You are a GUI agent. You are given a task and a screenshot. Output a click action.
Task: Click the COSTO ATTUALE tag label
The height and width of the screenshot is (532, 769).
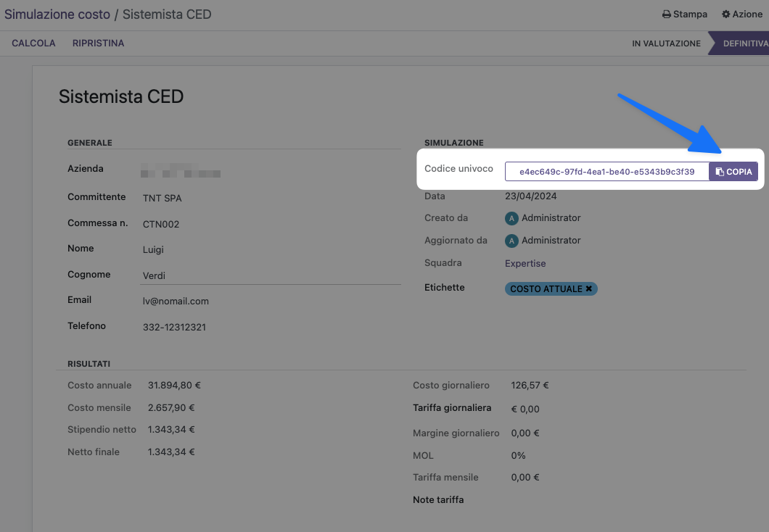546,288
